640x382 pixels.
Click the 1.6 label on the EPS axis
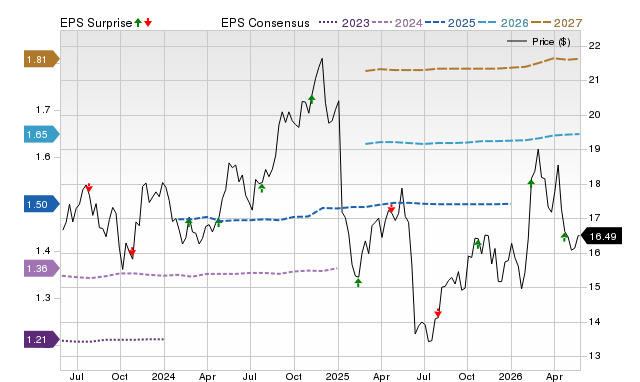[43, 157]
